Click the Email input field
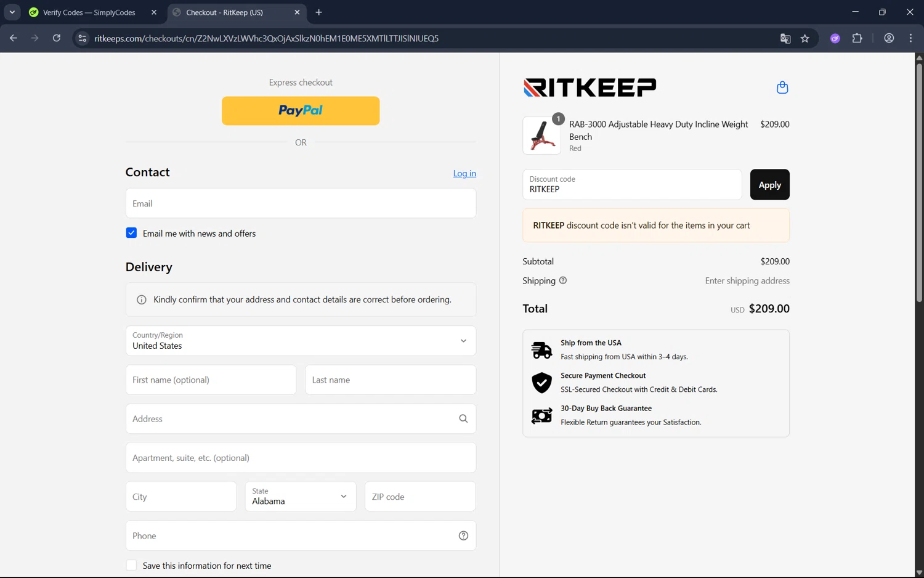The width and height of the screenshot is (924, 578). point(301,203)
